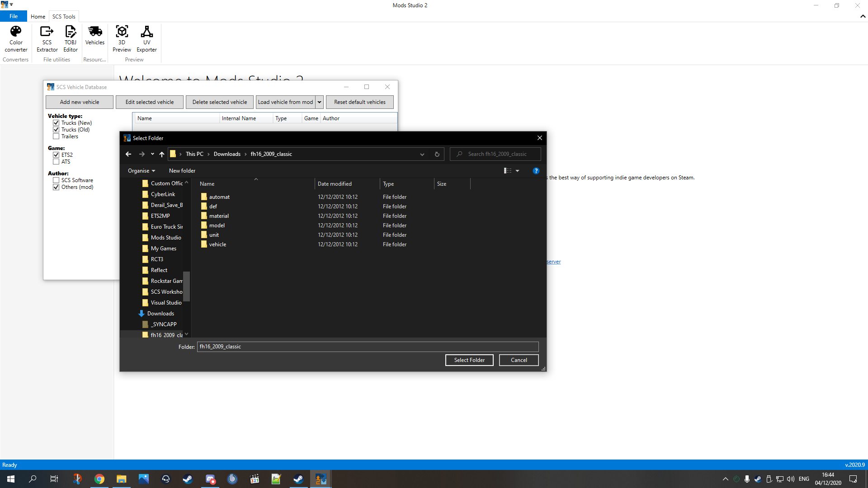868x488 pixels.
Task: Go up one folder level arrow
Action: click(x=162, y=154)
